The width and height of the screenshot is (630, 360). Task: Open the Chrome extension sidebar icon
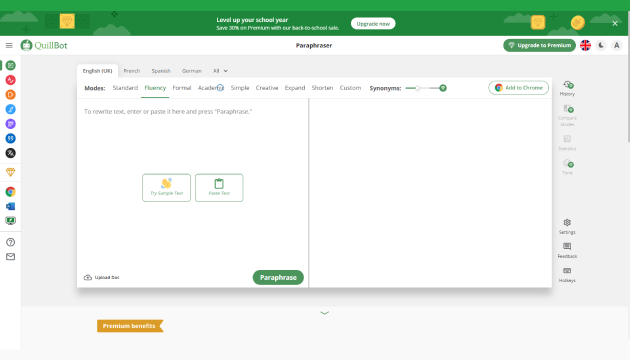10,192
